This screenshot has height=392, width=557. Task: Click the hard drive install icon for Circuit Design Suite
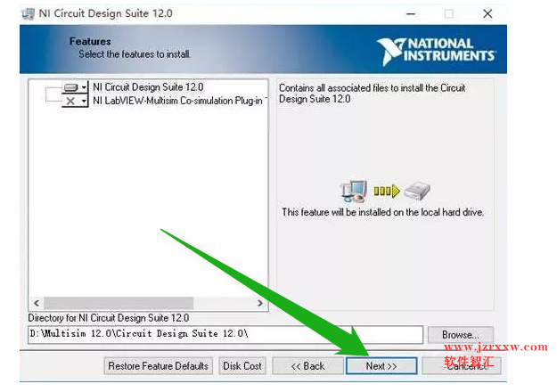(x=71, y=87)
